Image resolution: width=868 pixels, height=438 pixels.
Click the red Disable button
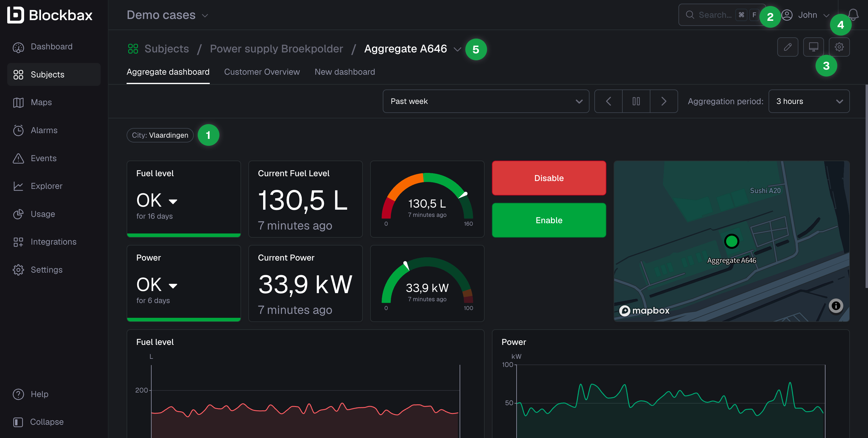[549, 178]
